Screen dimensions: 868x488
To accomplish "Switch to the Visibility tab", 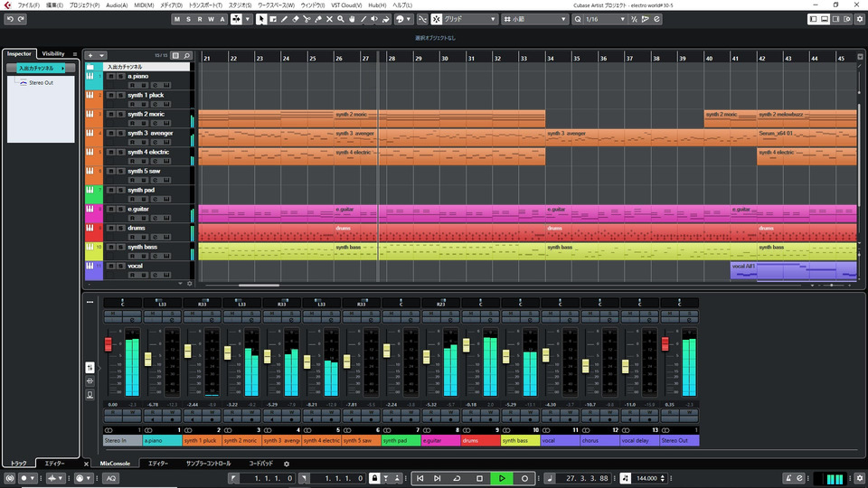I will pyautogui.click(x=53, y=54).
